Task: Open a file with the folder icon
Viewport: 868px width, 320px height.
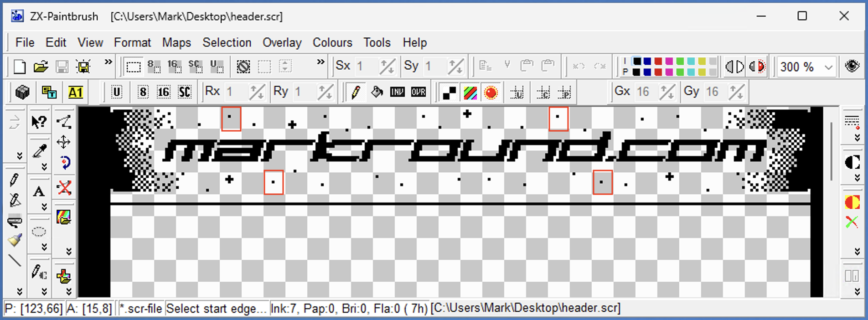Action: pos(41,67)
